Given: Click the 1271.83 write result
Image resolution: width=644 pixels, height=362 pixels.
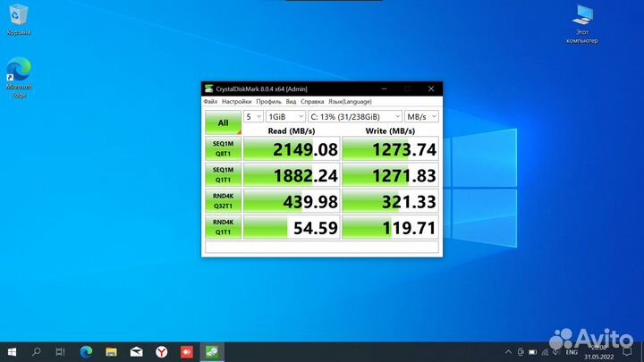Looking at the screenshot, I should (390, 175).
